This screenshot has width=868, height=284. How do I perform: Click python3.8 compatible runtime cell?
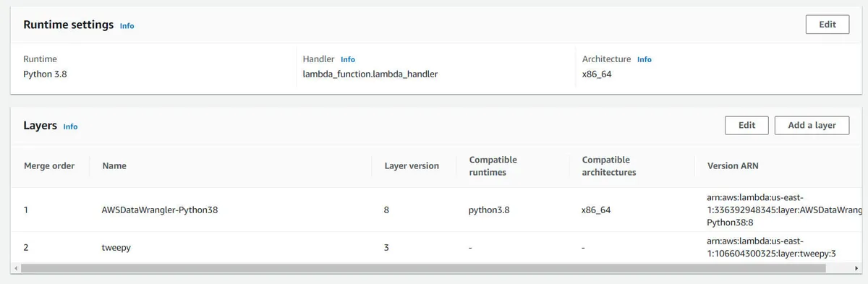pos(489,210)
